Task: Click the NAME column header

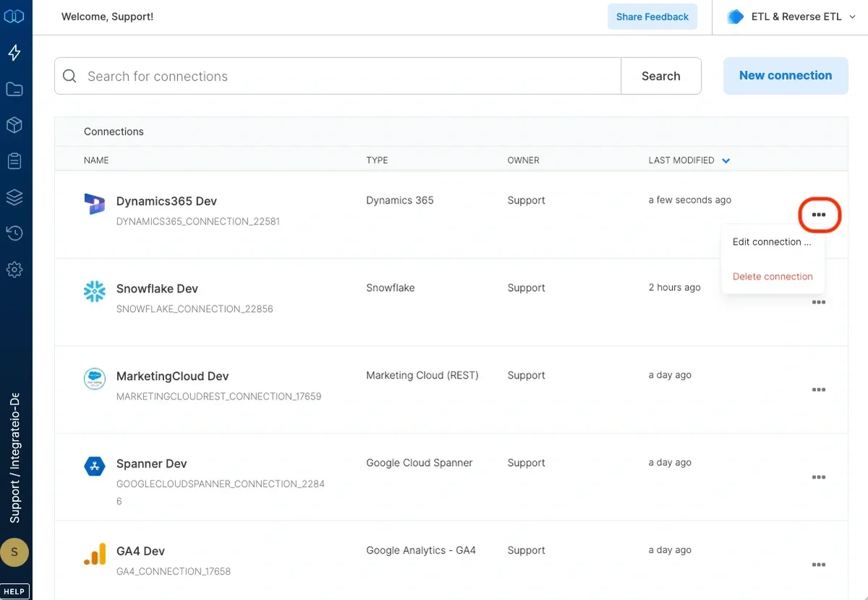Action: point(96,161)
